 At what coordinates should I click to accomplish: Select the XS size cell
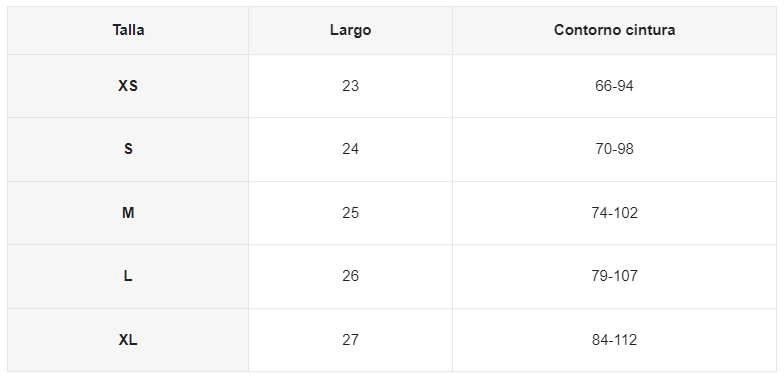pyautogui.click(x=128, y=86)
